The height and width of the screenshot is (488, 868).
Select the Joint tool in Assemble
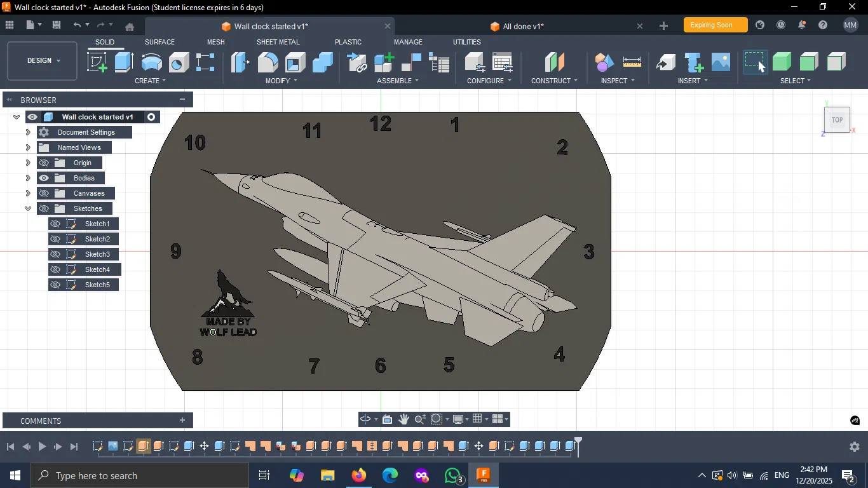pyautogui.click(x=412, y=62)
